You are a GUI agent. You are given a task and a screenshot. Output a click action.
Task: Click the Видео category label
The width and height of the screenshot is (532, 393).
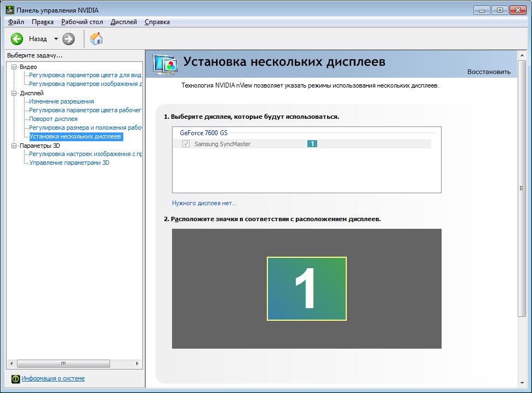pyautogui.click(x=28, y=67)
